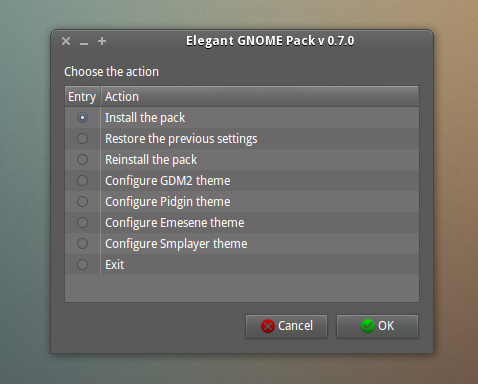
Task: Click the Elegant GNOME Pack title bar text
Action: (x=270, y=41)
